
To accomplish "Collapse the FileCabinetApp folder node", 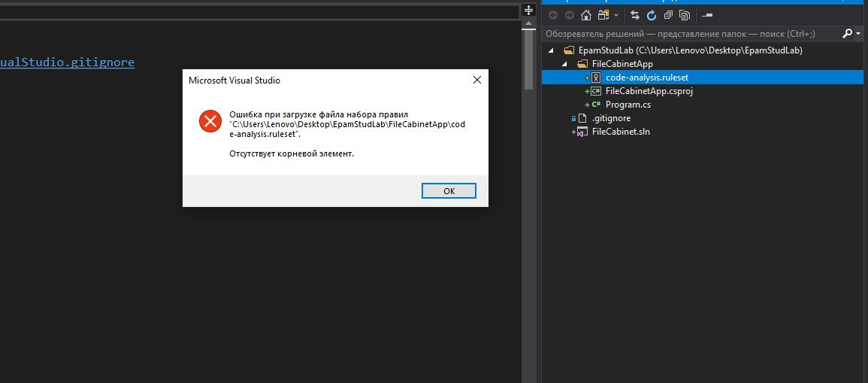I will click(x=564, y=64).
